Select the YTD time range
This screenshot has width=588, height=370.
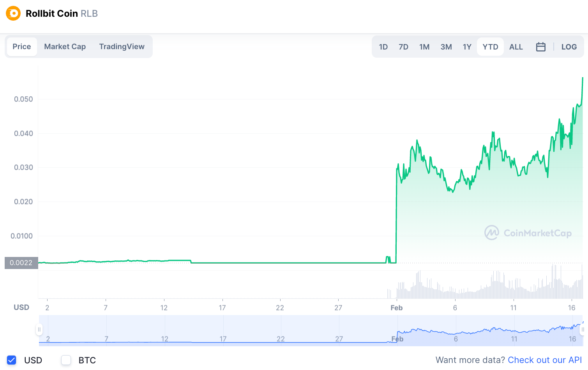tap(491, 47)
